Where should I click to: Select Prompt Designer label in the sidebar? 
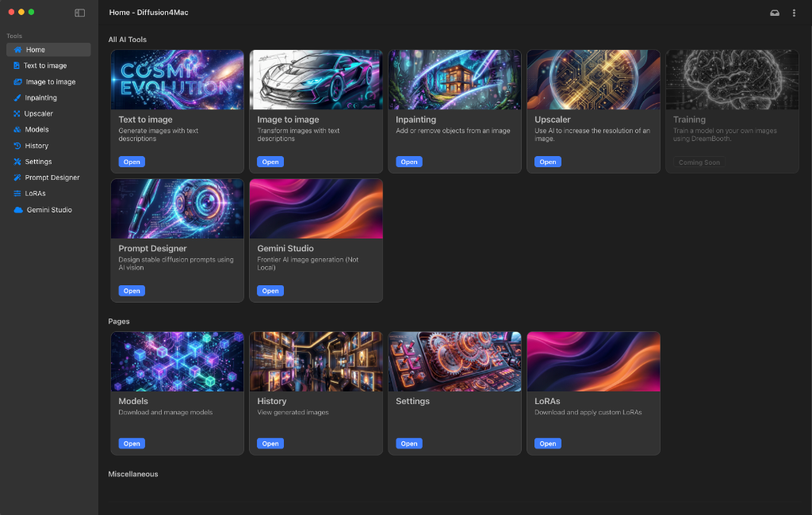point(52,177)
